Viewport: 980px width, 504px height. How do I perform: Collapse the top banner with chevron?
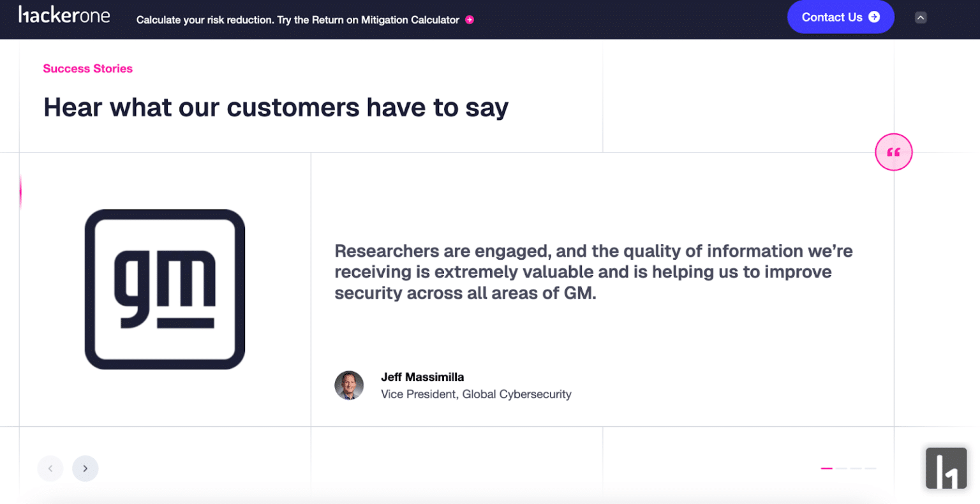click(x=921, y=18)
